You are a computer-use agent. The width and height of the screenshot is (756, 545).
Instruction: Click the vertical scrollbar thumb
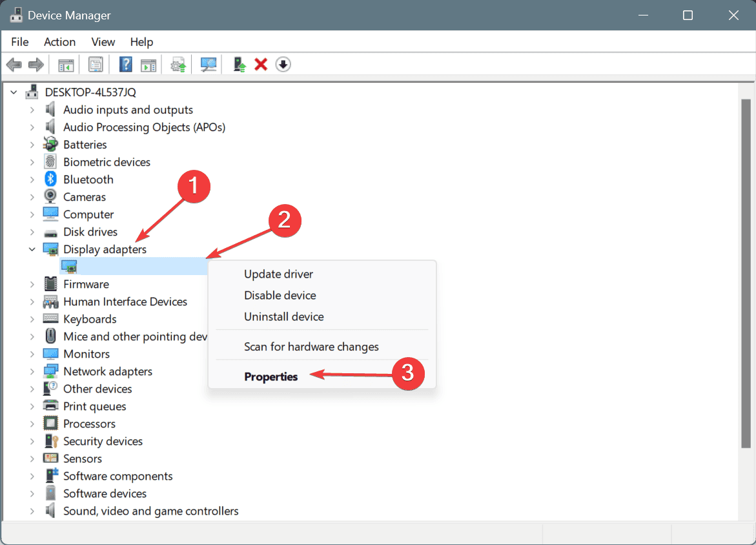tap(746, 274)
